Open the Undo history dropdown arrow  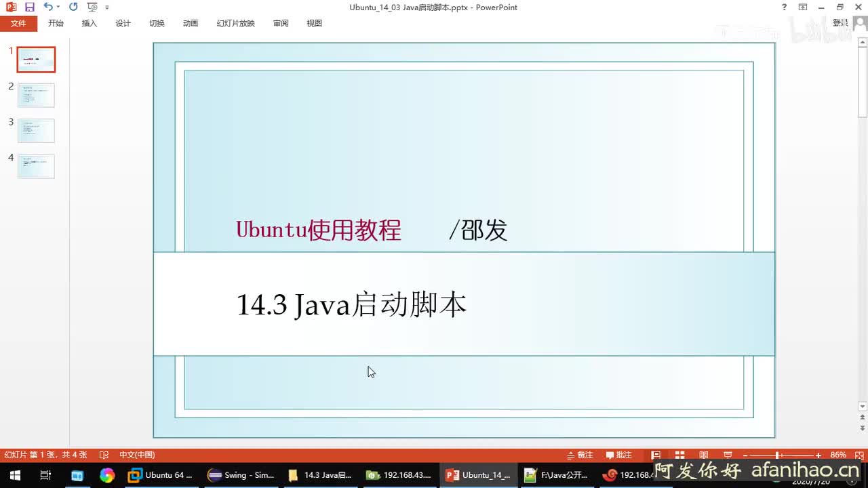click(x=58, y=7)
